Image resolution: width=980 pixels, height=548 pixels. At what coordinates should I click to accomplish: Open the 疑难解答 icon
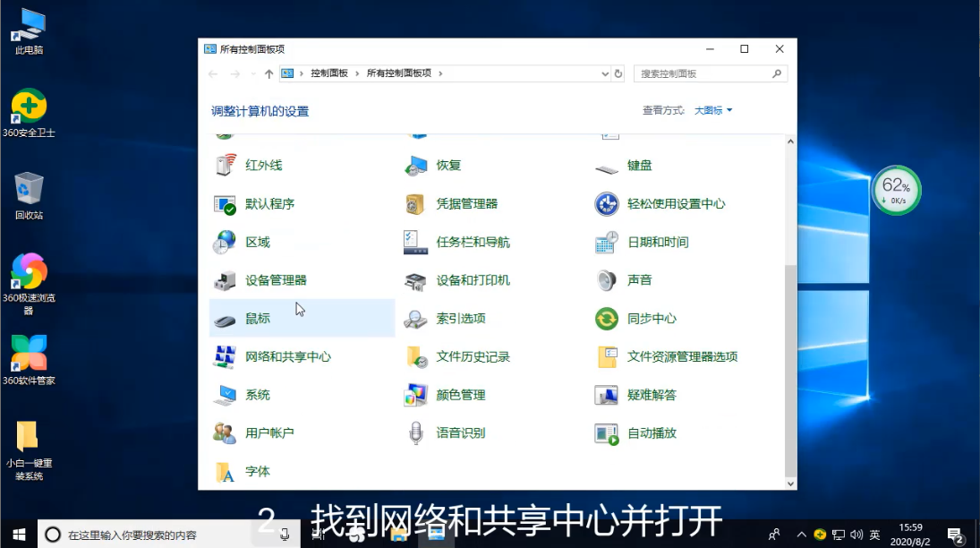(x=606, y=395)
